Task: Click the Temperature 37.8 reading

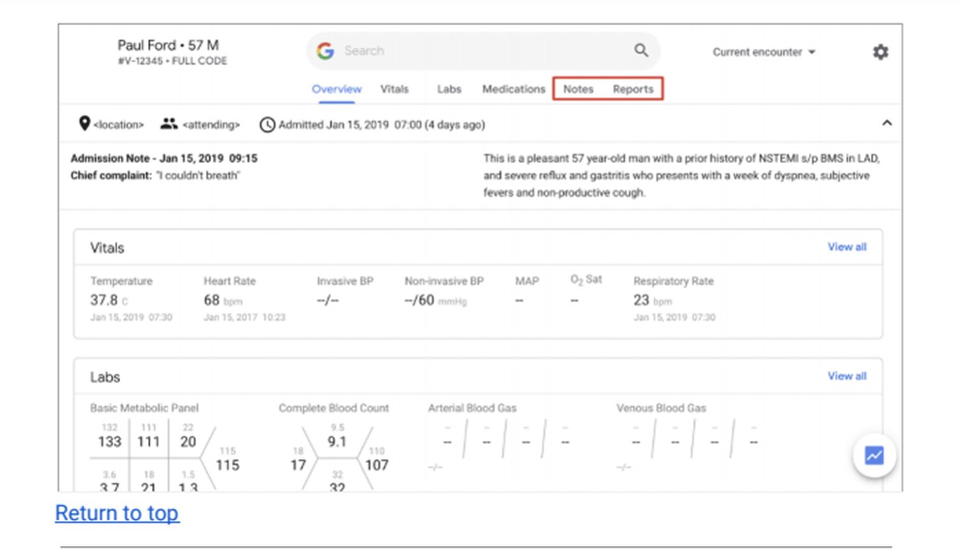Action: [x=104, y=300]
